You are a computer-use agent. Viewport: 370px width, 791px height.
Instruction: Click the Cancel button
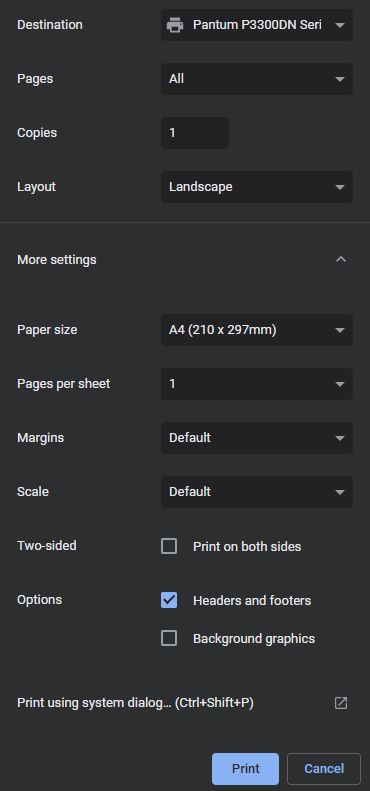point(324,769)
